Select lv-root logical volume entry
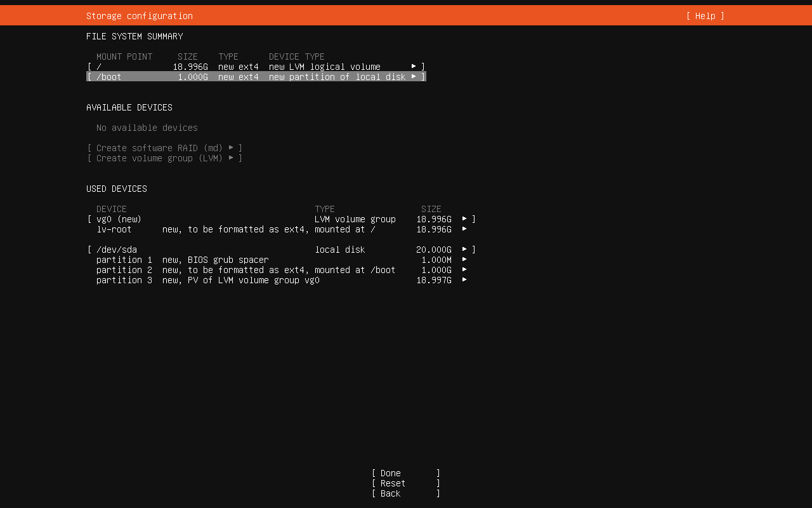 (x=114, y=229)
